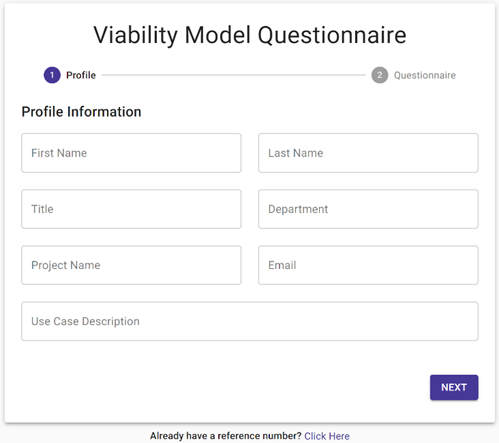Click the gray step 2 circle icon
Image resolution: width=499 pixels, height=443 pixels.
pos(380,75)
